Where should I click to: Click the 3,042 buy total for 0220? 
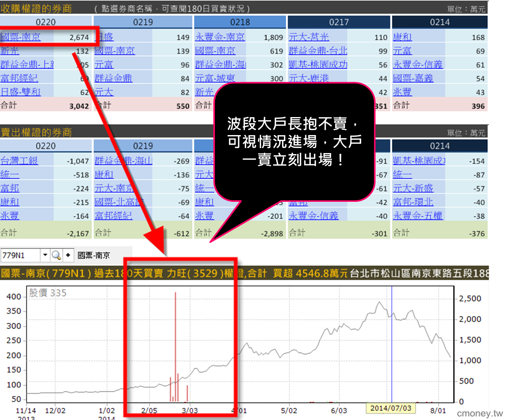pyautogui.click(x=79, y=106)
